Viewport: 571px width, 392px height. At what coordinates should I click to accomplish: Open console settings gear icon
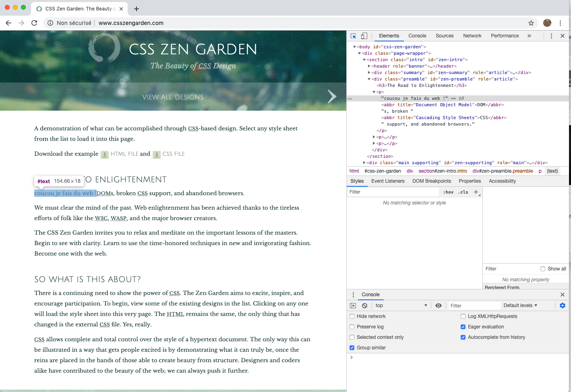(x=563, y=305)
